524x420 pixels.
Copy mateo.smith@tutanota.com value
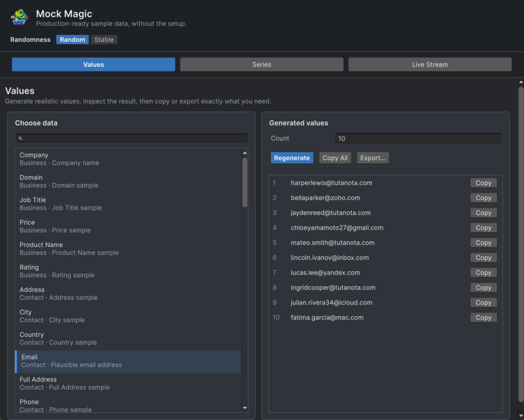pos(483,243)
